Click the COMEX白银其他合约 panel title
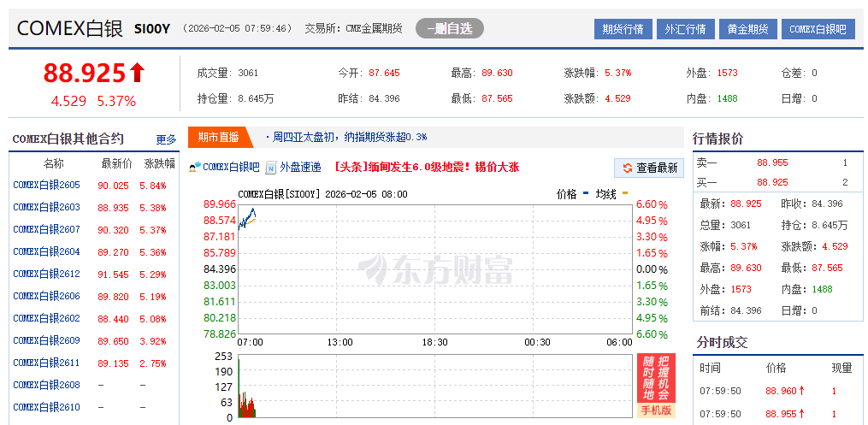The height and width of the screenshot is (425, 868). pyautogui.click(x=68, y=139)
